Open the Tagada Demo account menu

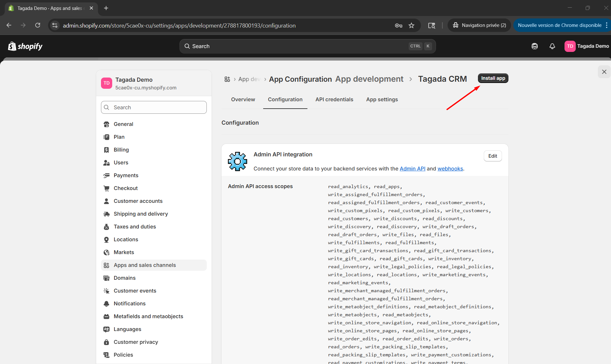[x=587, y=46]
